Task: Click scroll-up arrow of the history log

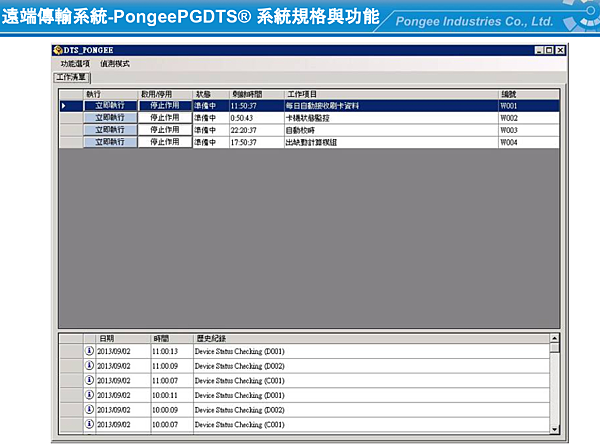Action: (554, 338)
